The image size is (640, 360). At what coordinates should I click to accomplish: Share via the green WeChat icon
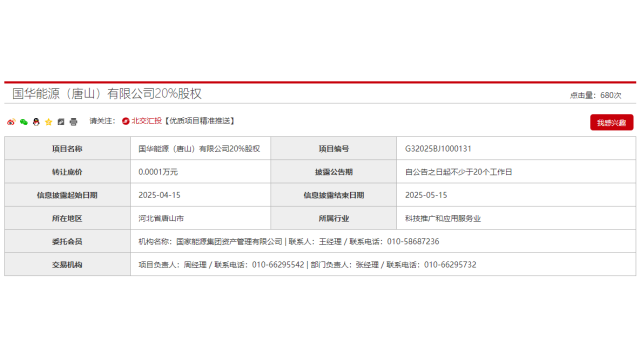coord(24,122)
